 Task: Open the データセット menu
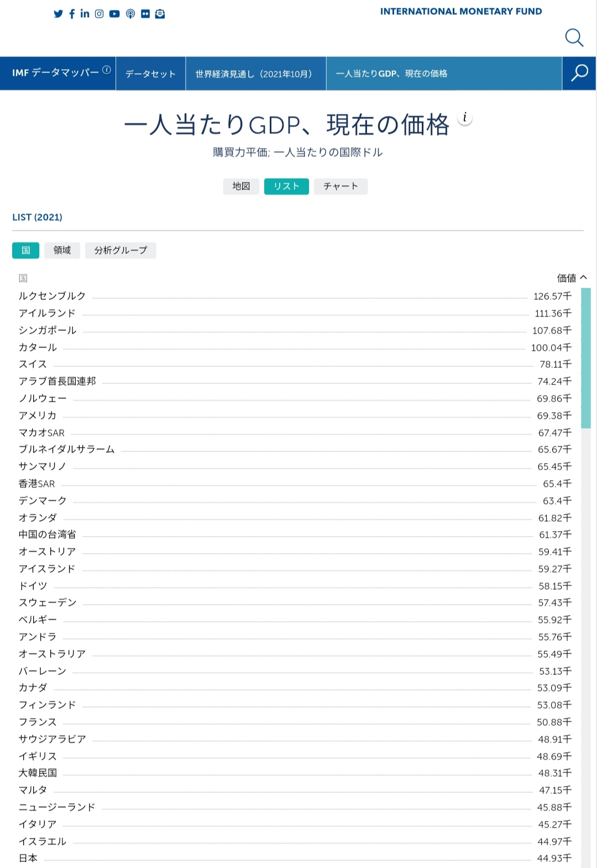point(150,74)
